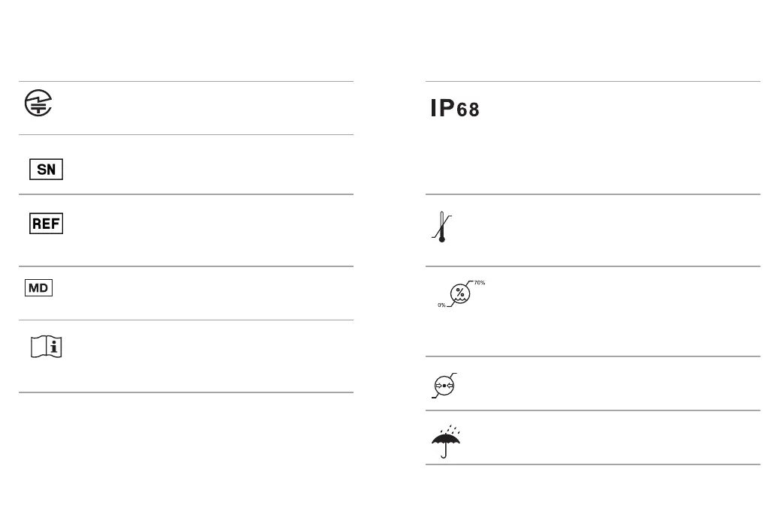783x532 pixels.
Task: Select the thermometer temperature limit symbol
Action: (442, 227)
